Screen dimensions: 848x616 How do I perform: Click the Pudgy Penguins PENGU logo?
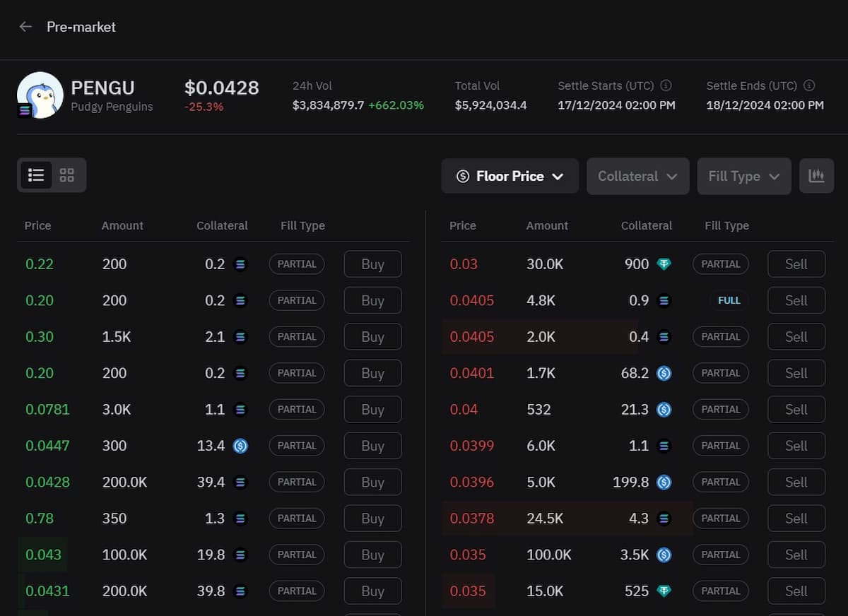[x=40, y=95]
